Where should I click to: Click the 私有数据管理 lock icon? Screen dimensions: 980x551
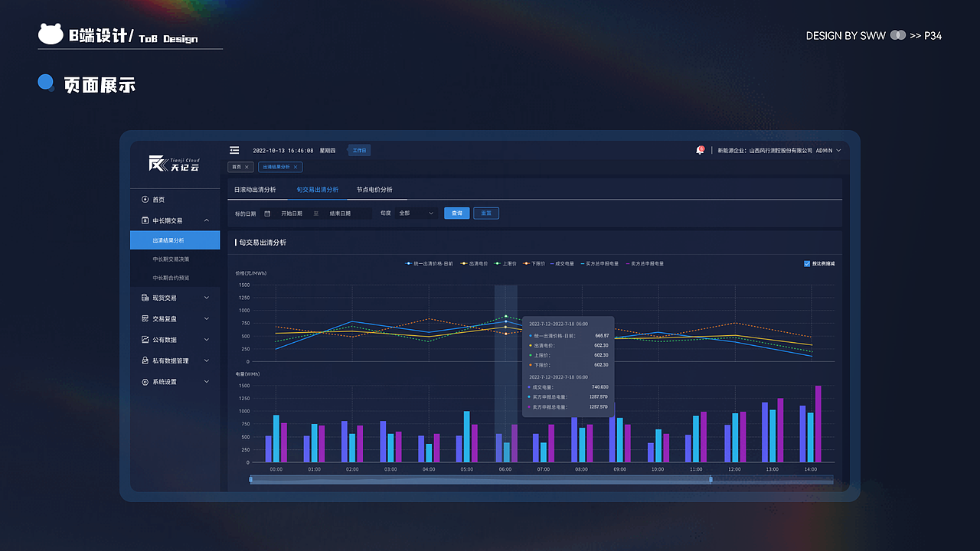pos(145,360)
